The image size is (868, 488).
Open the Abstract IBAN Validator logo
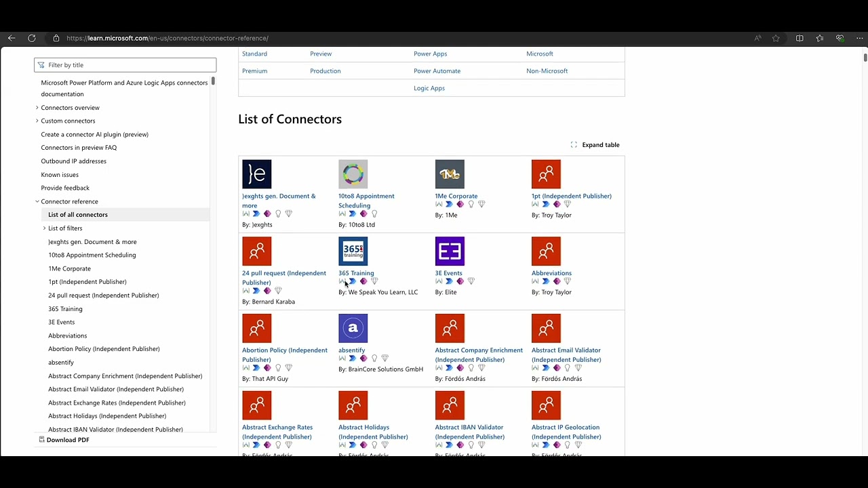pos(450,406)
